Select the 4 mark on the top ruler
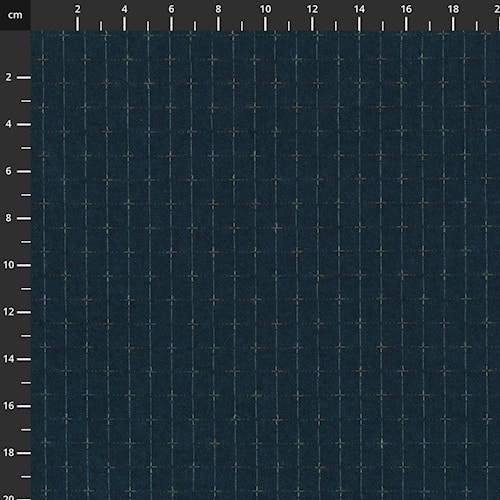The width and height of the screenshot is (500, 500). [x=124, y=9]
